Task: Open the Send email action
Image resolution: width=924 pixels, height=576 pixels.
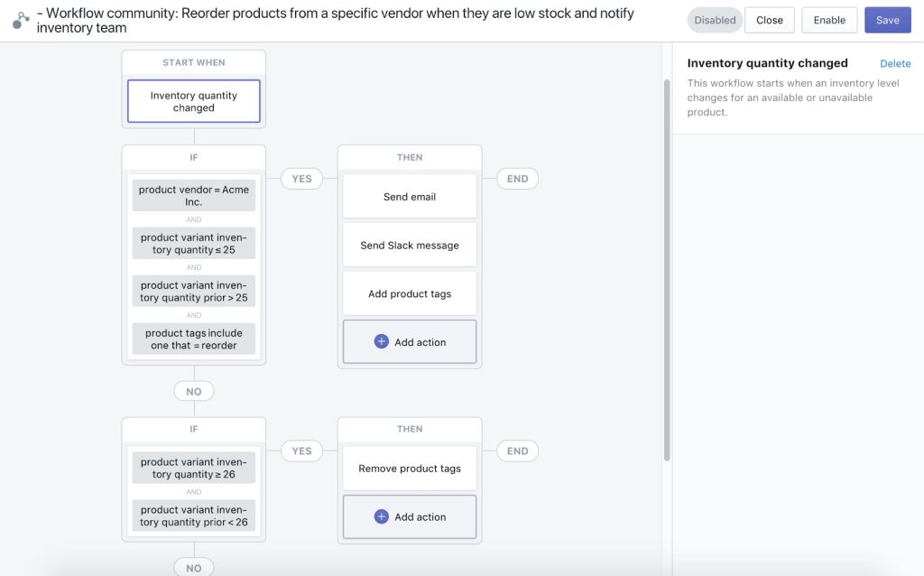Action: click(410, 197)
